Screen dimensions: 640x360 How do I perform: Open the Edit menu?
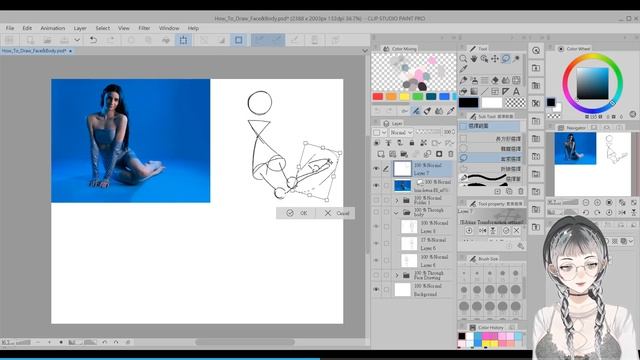click(27, 28)
